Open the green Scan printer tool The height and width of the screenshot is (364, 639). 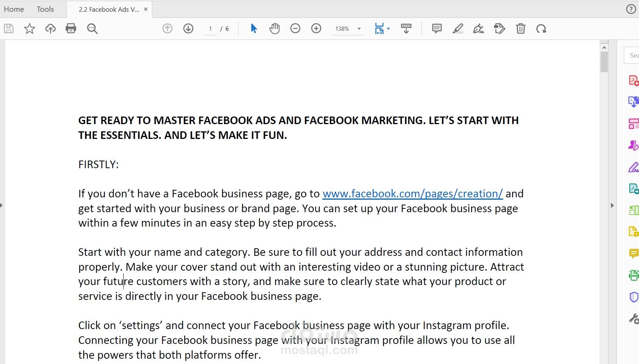pyautogui.click(x=634, y=275)
